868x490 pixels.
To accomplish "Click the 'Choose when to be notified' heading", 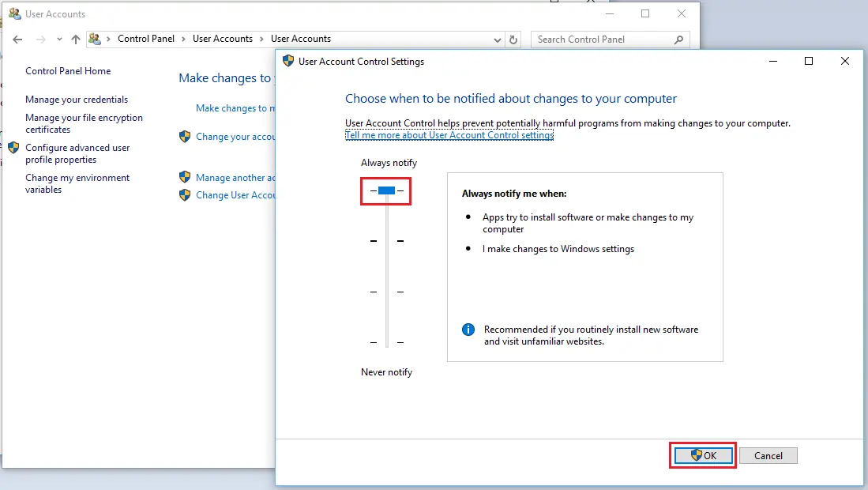I will click(511, 99).
